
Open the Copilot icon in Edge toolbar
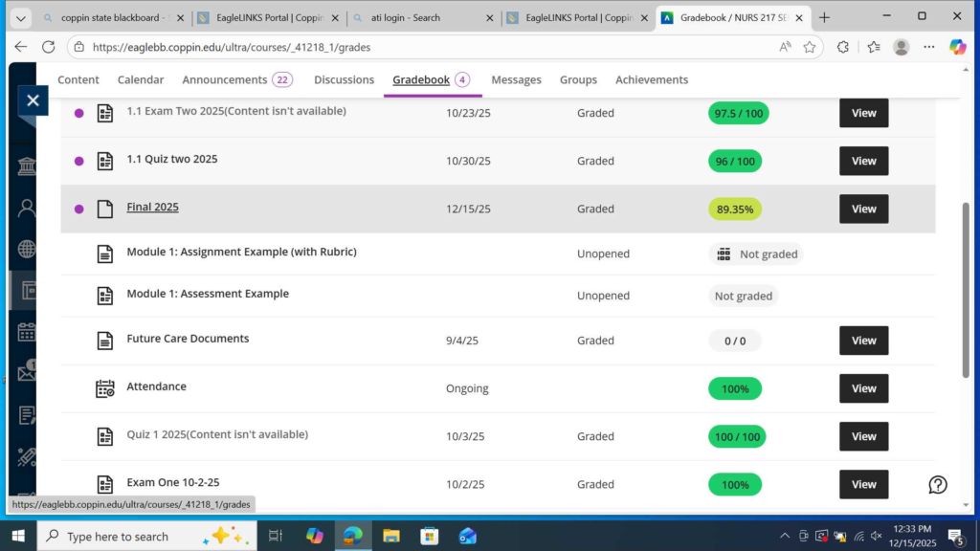click(957, 47)
